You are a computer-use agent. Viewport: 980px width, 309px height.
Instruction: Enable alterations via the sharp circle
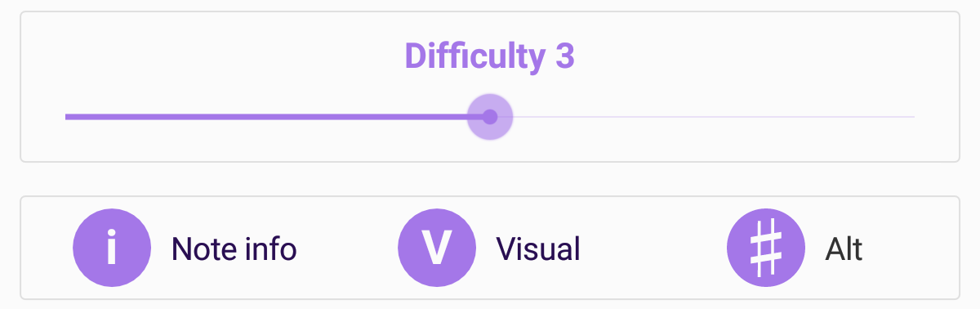[766, 248]
